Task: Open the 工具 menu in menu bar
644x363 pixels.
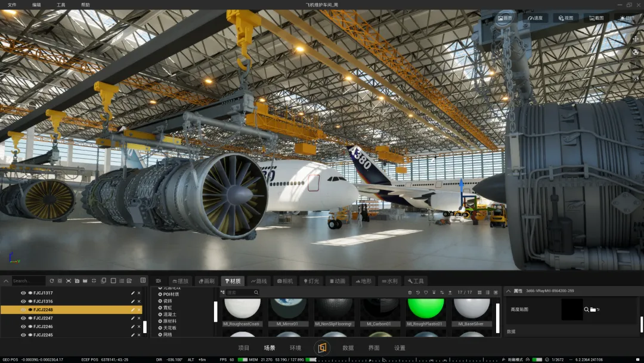Action: pos(61,5)
